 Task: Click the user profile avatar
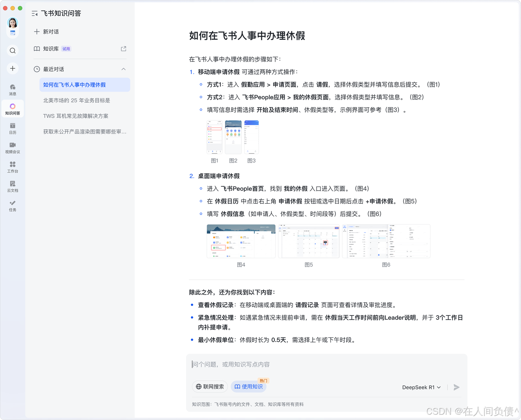(x=13, y=23)
